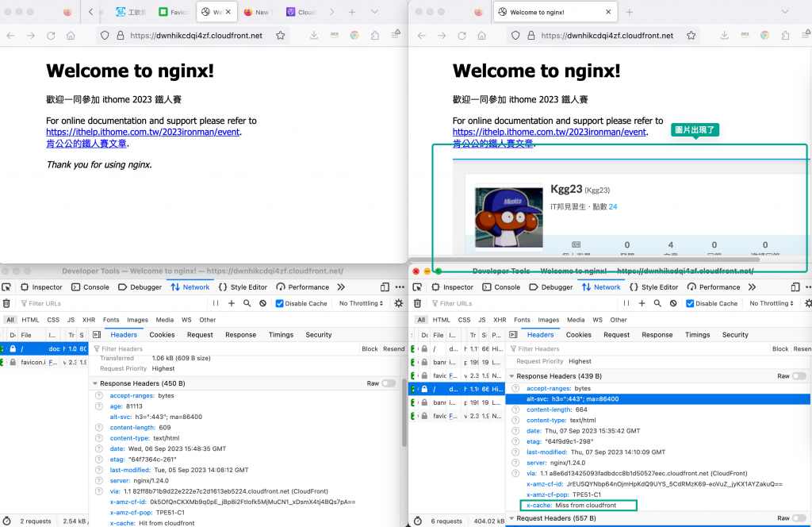Select XHR filter in right DevTools

coord(500,320)
